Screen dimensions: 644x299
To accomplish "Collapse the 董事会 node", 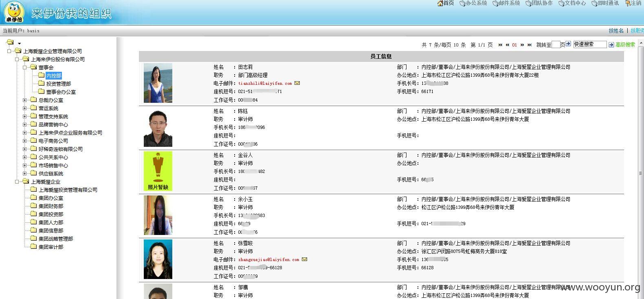I will [25, 67].
